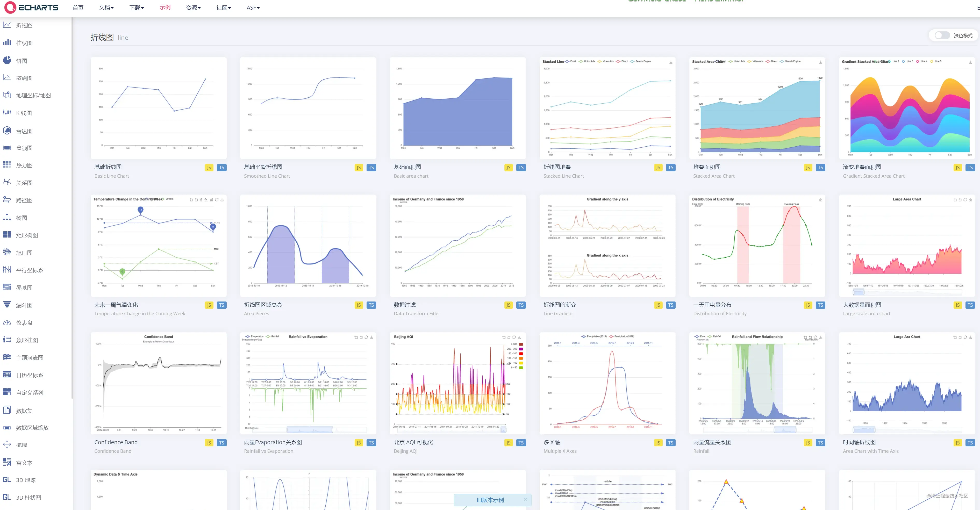Click the dataZoom slider in 大数据量面积图 thumbnail
Viewport: 980px width, 510px height.
[x=907, y=292]
